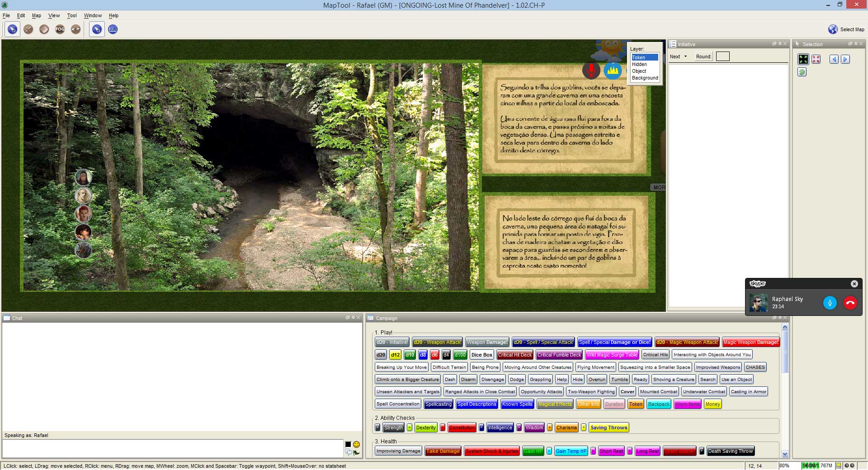This screenshot has width=868, height=470.
Task: Click the red collapse arrows in Selection panel
Action: pyautogui.click(x=816, y=59)
